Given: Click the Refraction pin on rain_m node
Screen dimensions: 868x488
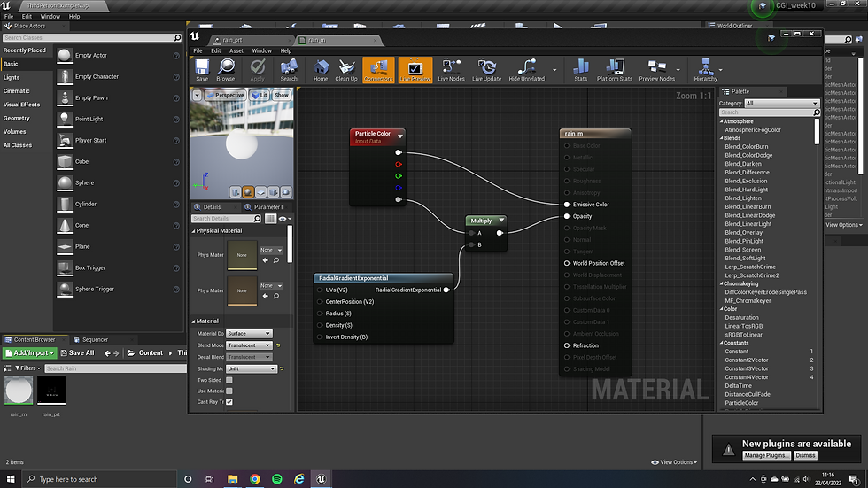Looking at the screenshot, I should [x=567, y=345].
